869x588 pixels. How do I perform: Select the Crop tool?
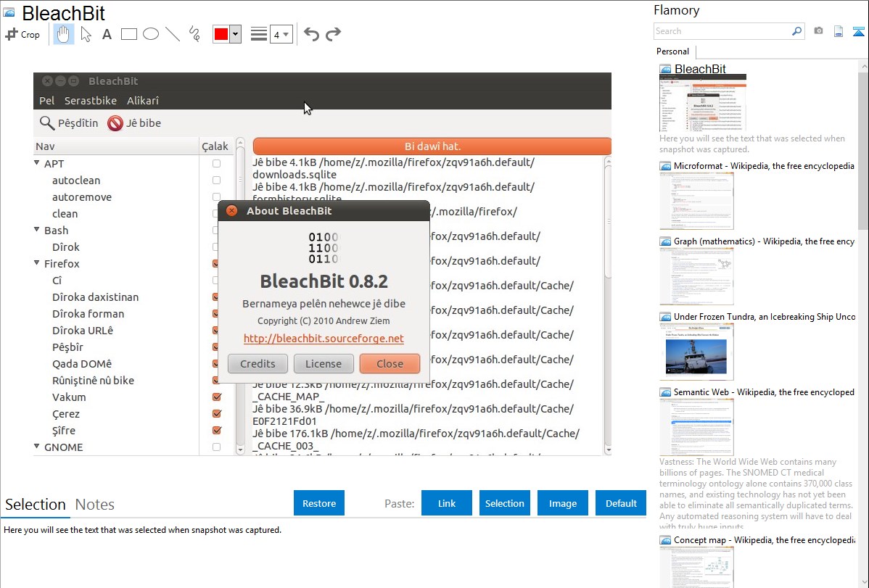point(22,34)
